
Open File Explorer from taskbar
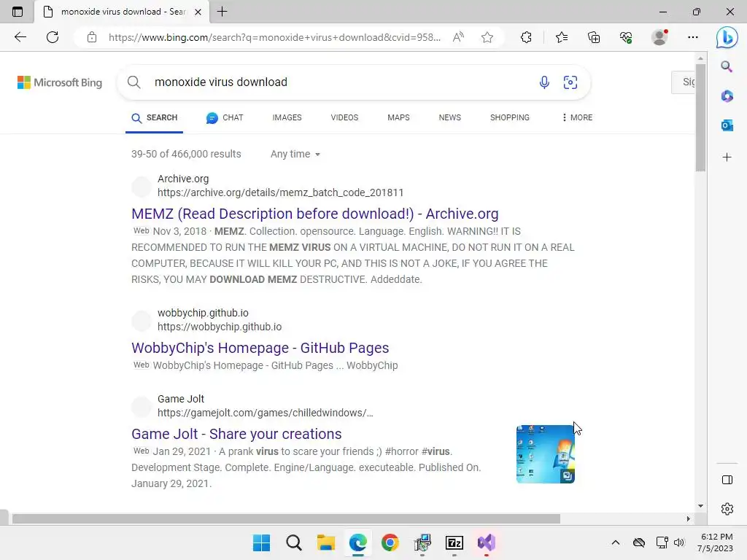(x=326, y=542)
